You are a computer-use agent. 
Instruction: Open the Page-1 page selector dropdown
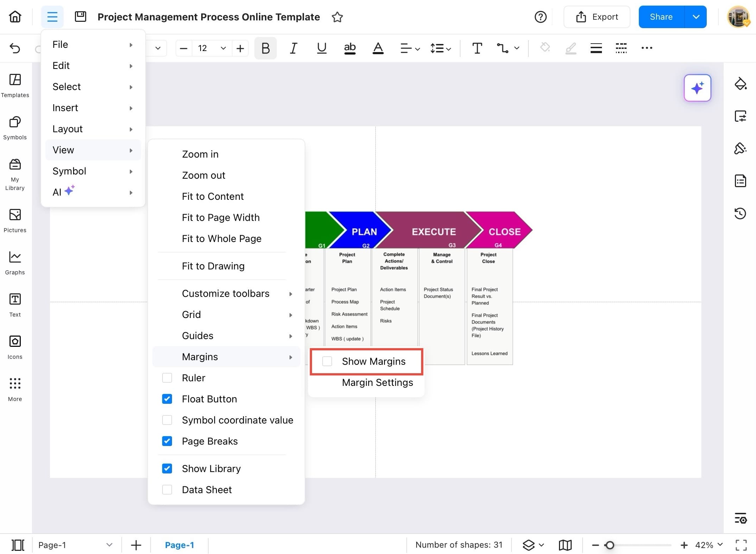109,545
